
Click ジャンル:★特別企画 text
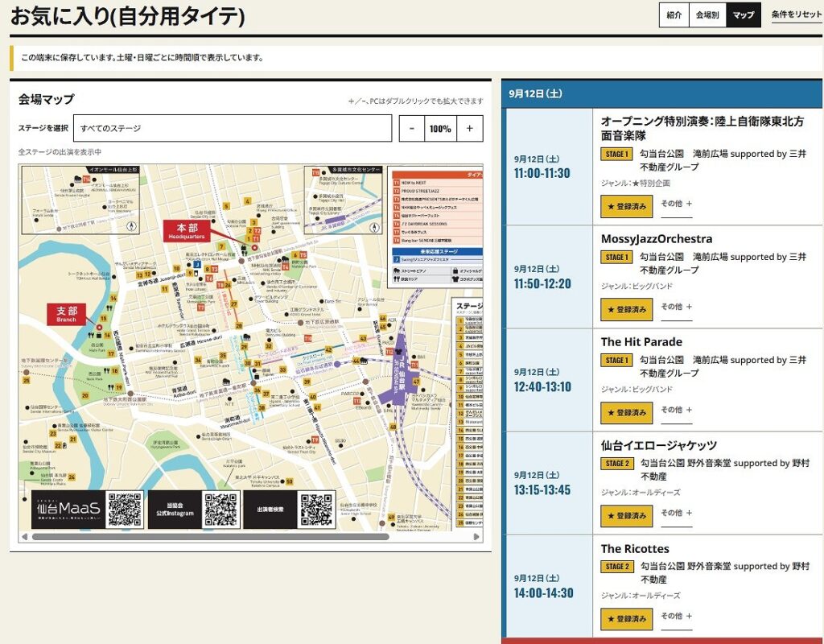pos(636,183)
